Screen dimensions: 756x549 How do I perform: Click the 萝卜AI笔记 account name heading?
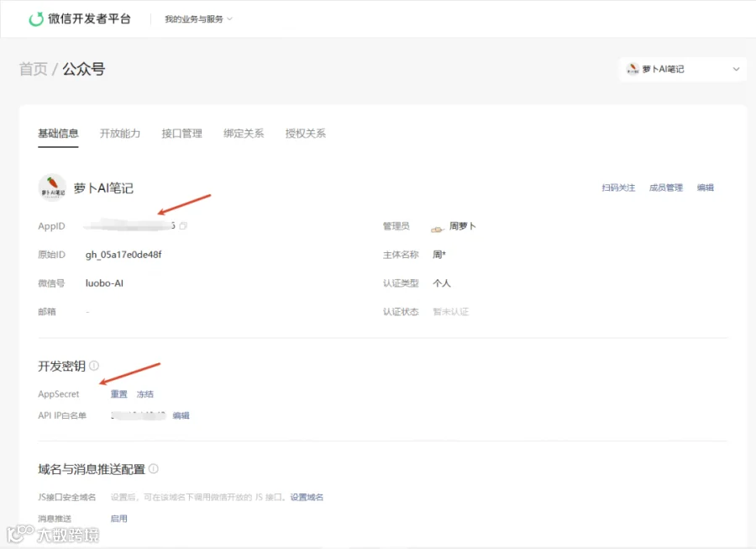pyautogui.click(x=103, y=187)
